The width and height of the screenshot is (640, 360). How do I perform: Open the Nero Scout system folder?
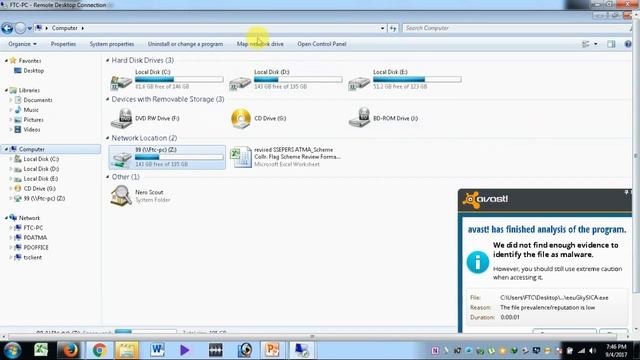click(x=140, y=196)
